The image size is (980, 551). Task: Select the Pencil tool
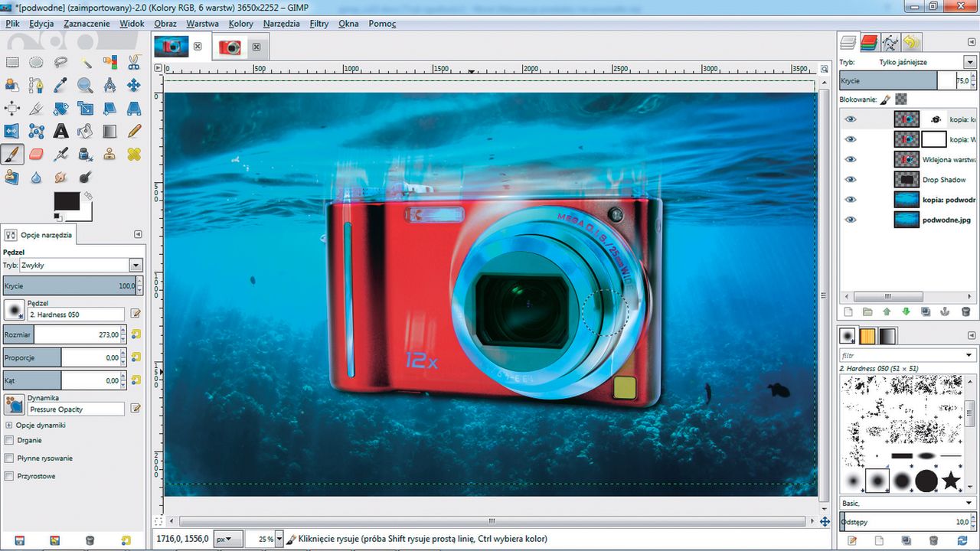click(134, 132)
